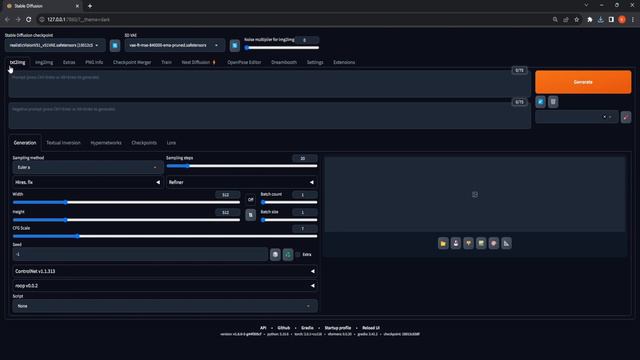Refresh the SD VAE list
This screenshot has width=640, height=360.
(x=235, y=45)
